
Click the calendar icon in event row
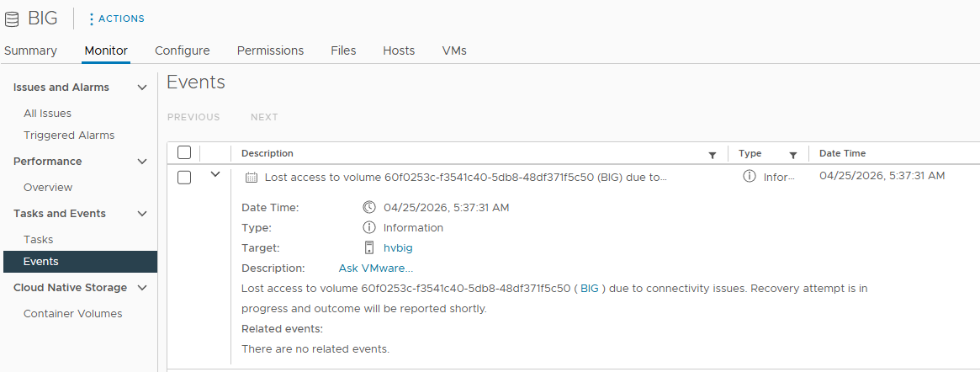pos(252,177)
